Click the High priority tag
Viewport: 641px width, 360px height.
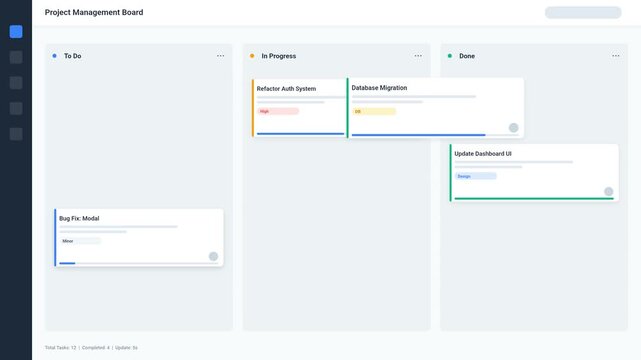[x=278, y=111]
